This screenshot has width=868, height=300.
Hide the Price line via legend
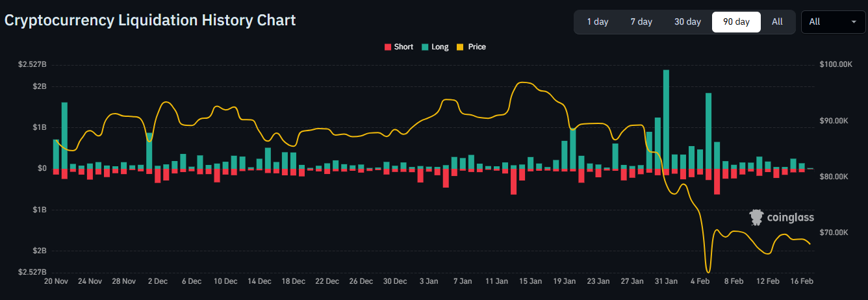coord(471,47)
